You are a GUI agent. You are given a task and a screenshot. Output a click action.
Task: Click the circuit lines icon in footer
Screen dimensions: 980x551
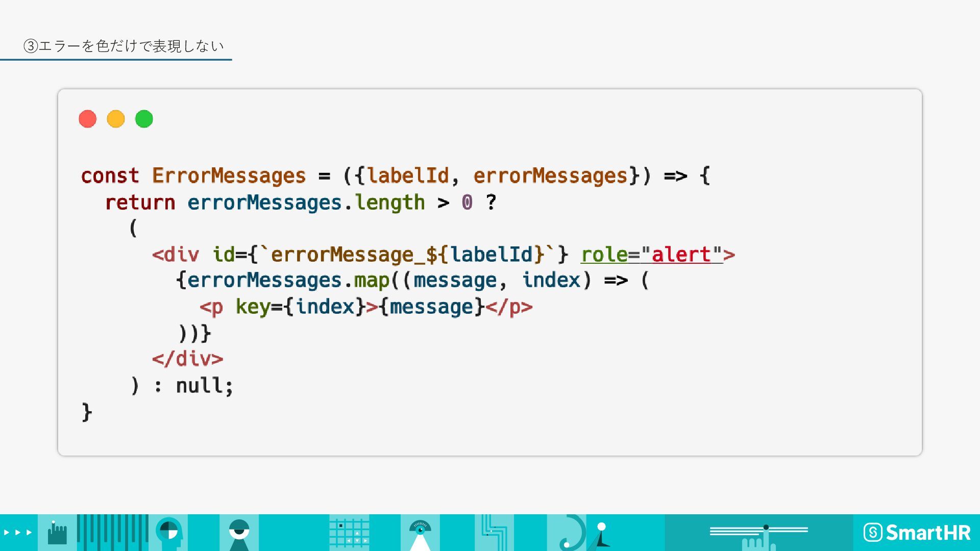tap(494, 533)
